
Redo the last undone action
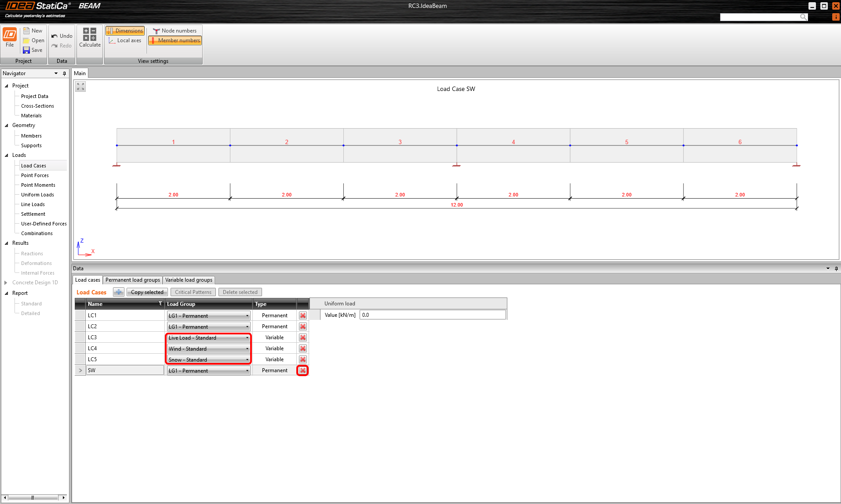[62, 46]
